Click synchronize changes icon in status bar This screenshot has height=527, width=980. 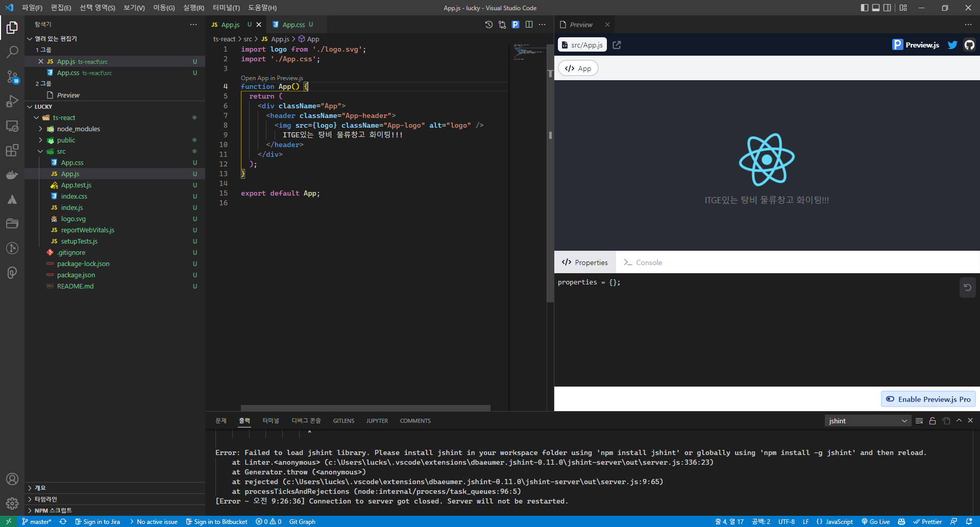(63, 521)
